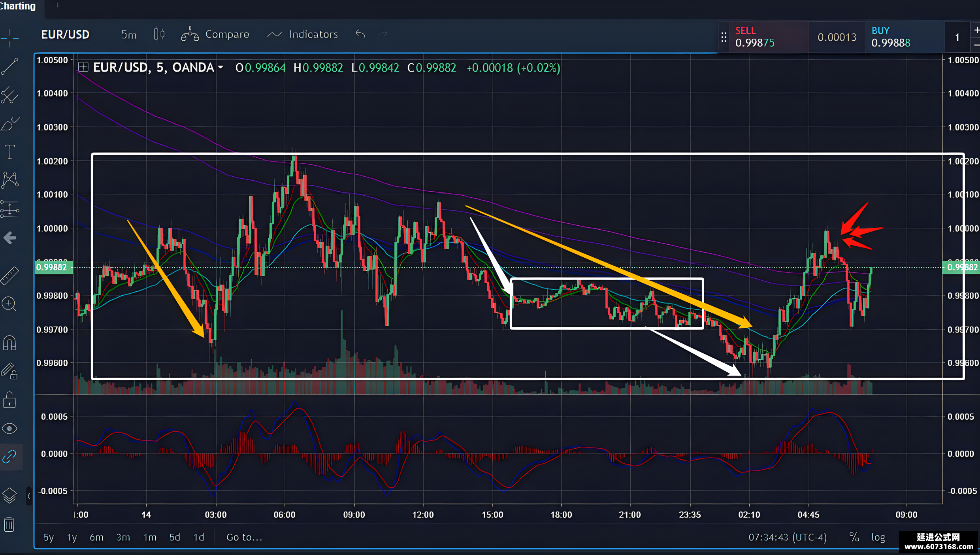Viewport: 980px width, 555px height.
Task: Select the trend line drawing tool
Action: click(x=9, y=66)
